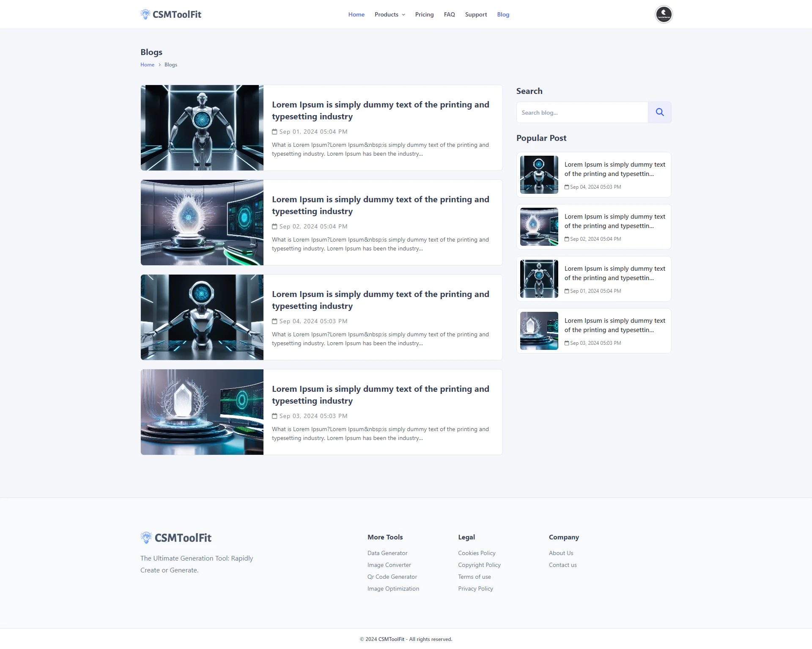Open the user profile avatar
The width and height of the screenshot is (812, 649).
[664, 14]
